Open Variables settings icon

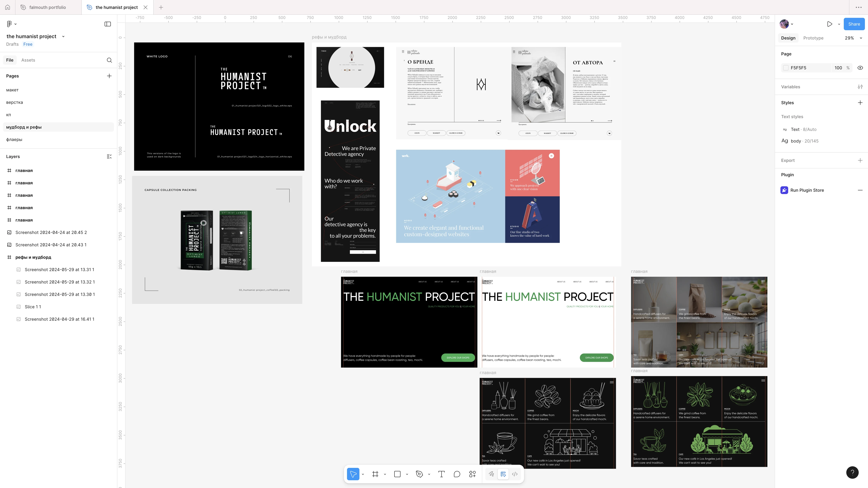point(860,87)
